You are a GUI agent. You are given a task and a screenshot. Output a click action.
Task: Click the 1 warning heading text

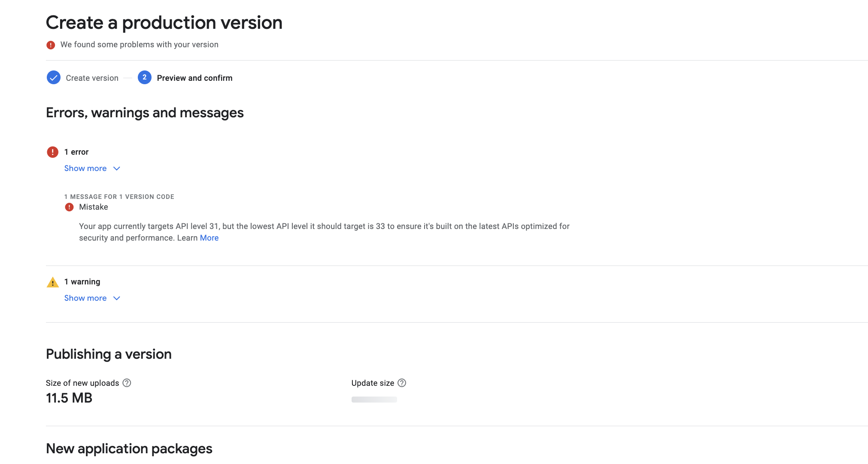coord(82,282)
